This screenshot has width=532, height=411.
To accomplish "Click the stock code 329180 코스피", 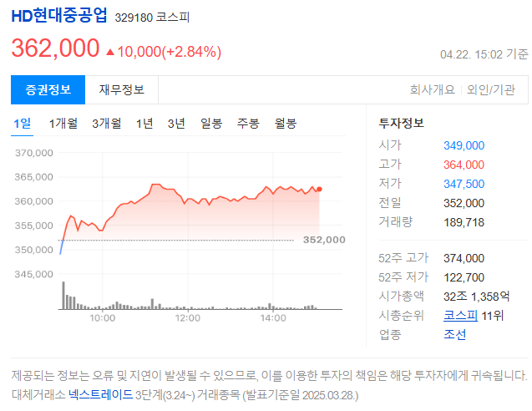I will 152,18.
